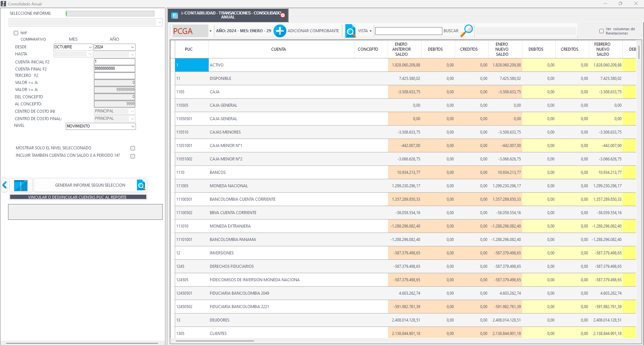Toggle Ver columnas de Revelaciones checkbox
The height and width of the screenshot is (345, 644).
601,31
